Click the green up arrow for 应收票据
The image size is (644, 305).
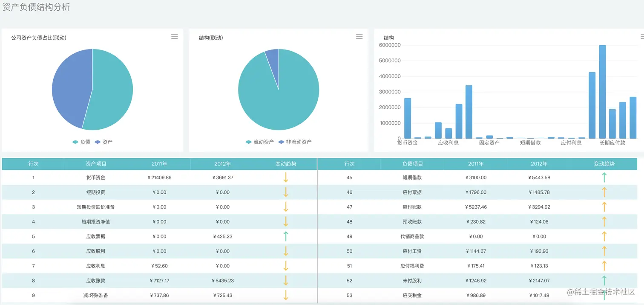(x=286, y=236)
